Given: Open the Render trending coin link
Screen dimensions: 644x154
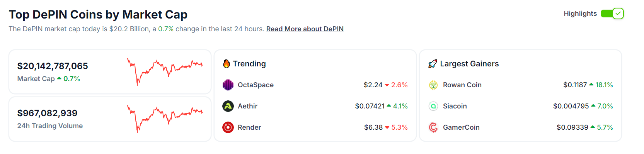Looking at the screenshot, I should coord(249,127).
